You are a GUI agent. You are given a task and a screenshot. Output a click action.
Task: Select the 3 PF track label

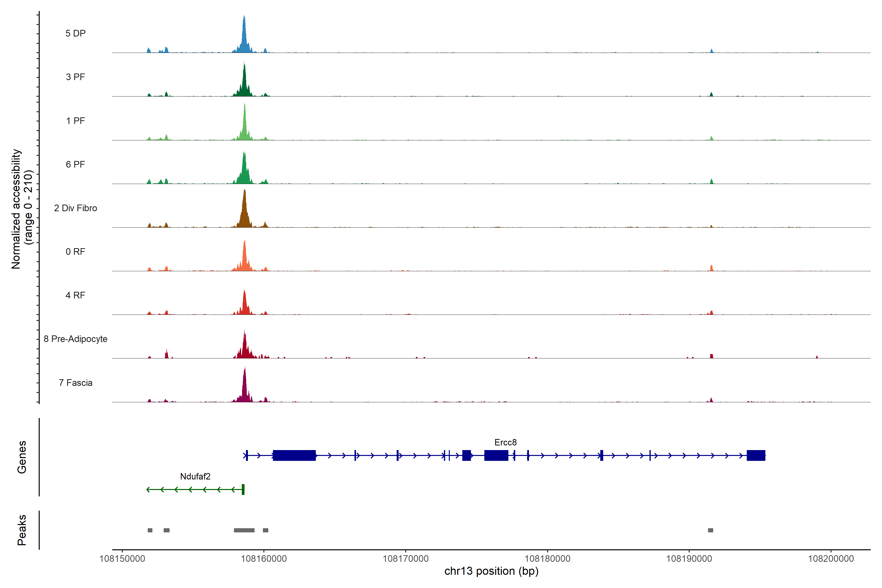pos(75,77)
